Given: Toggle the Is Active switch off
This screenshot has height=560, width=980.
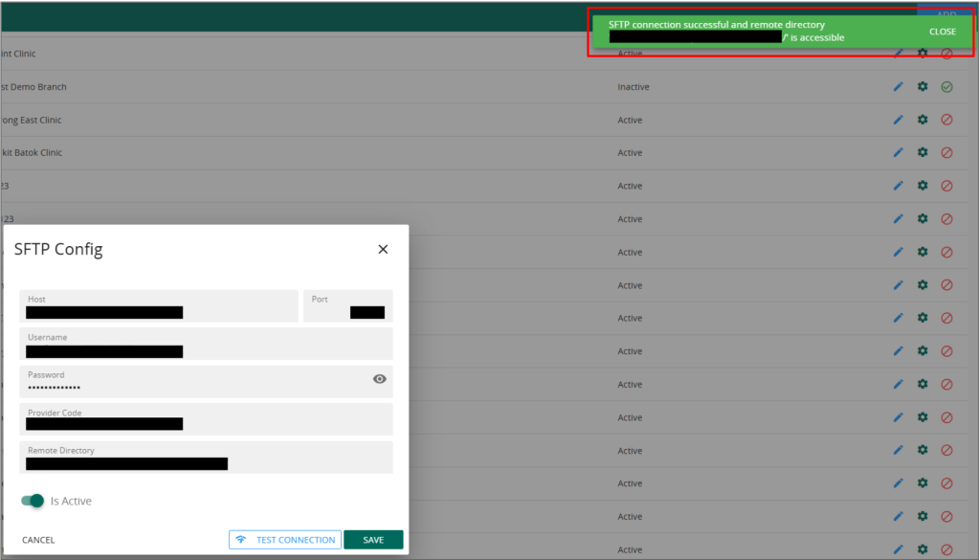Looking at the screenshot, I should point(33,501).
